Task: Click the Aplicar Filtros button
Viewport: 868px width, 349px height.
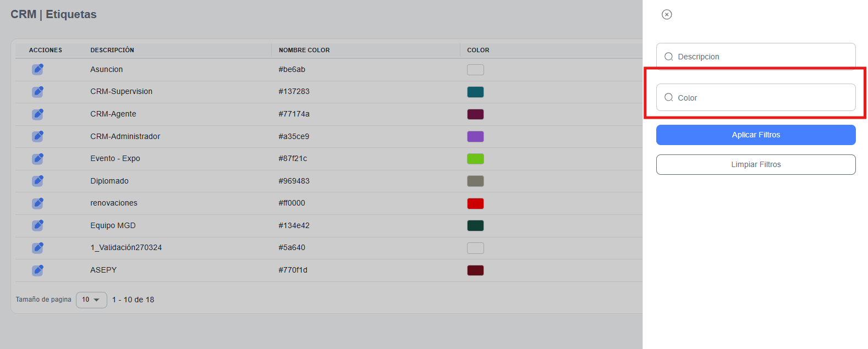Action: (756, 135)
